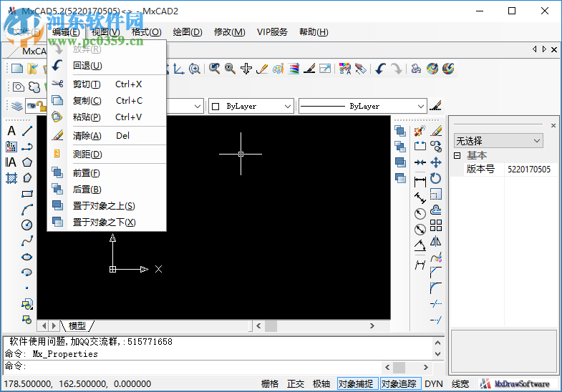Screen dimensions: 562x392
Task: Choose 清除(A) from the edit menu
Action: [x=107, y=136]
